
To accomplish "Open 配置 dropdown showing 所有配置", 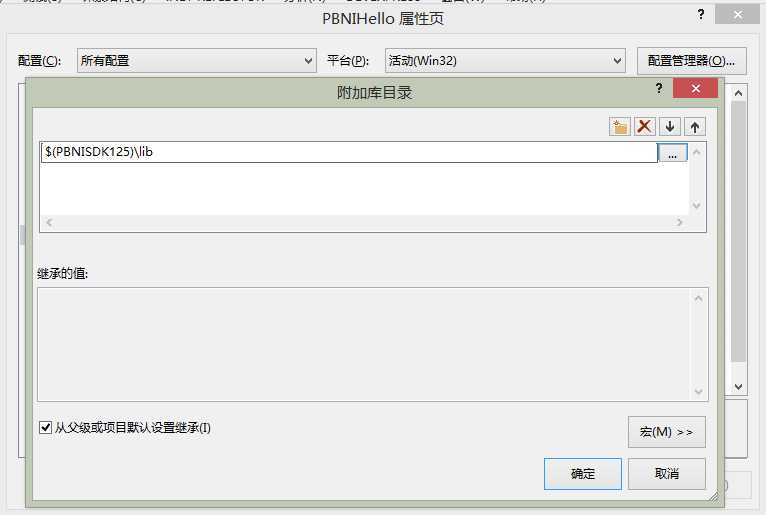I will coord(196,61).
